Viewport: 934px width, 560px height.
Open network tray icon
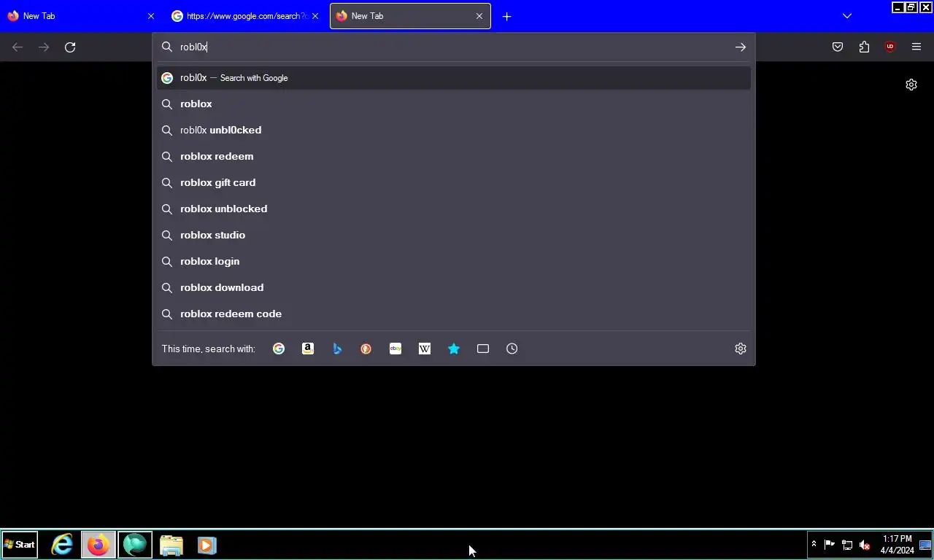[x=847, y=545]
